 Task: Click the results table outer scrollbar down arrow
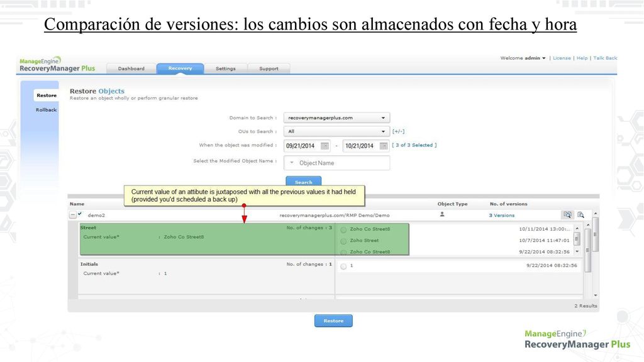(596, 295)
